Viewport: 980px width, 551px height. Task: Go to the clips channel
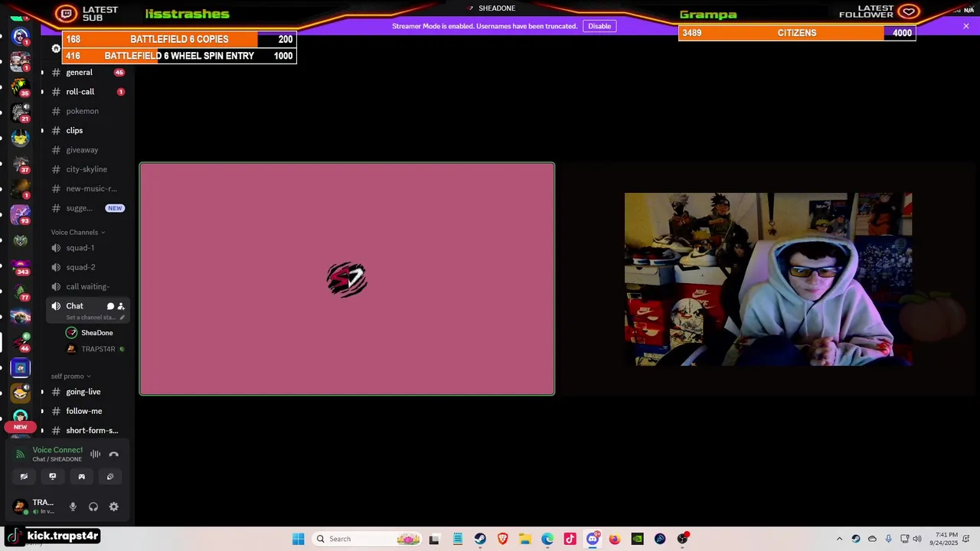click(87, 131)
